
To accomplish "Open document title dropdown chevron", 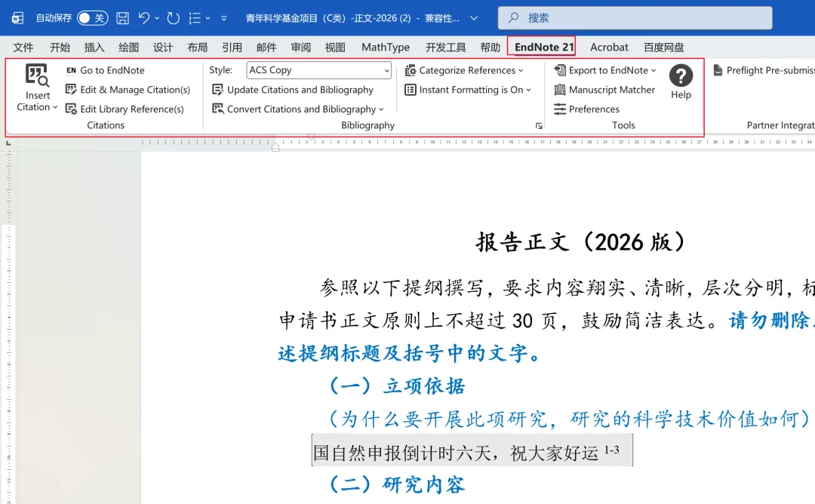I will (x=474, y=18).
